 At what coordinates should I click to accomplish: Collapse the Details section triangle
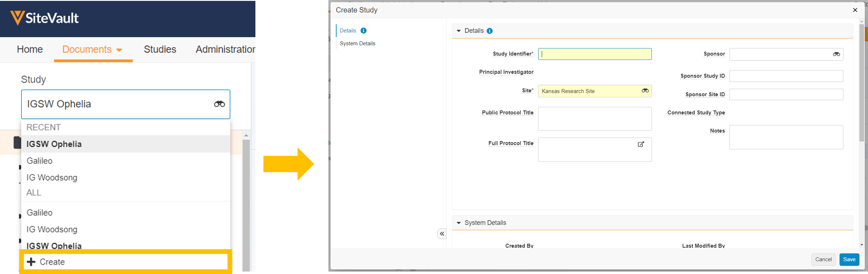click(x=458, y=31)
